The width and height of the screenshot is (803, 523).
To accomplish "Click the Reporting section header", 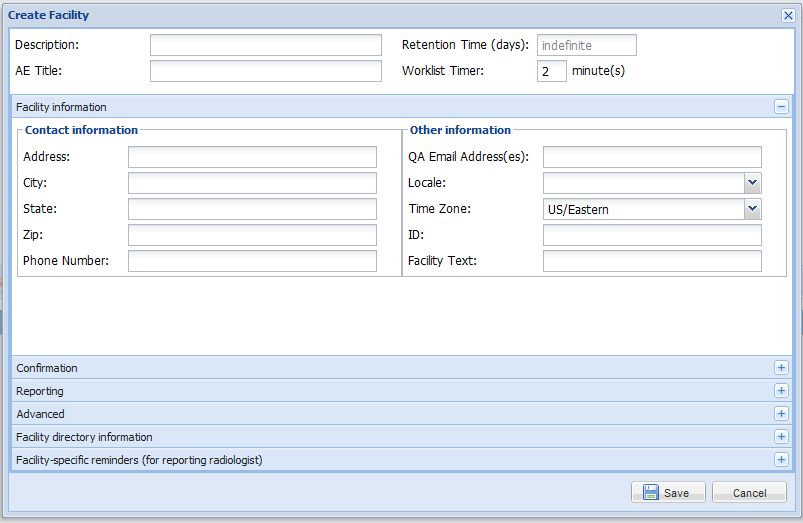I will click(x=402, y=391).
